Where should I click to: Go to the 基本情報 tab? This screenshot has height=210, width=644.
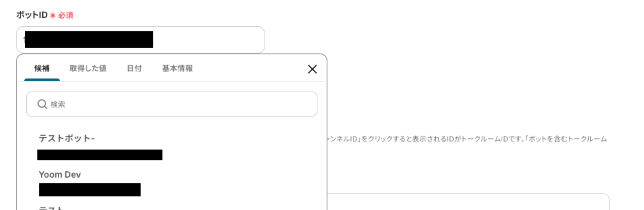coord(177,68)
